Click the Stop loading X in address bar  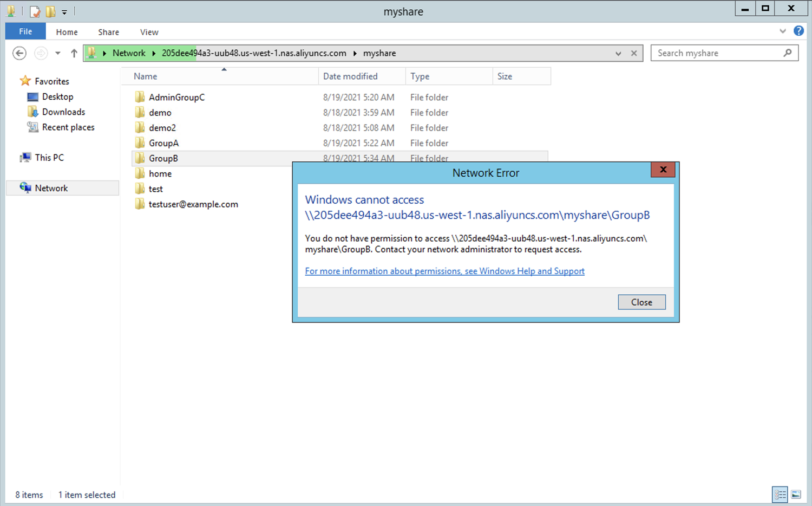click(x=634, y=53)
